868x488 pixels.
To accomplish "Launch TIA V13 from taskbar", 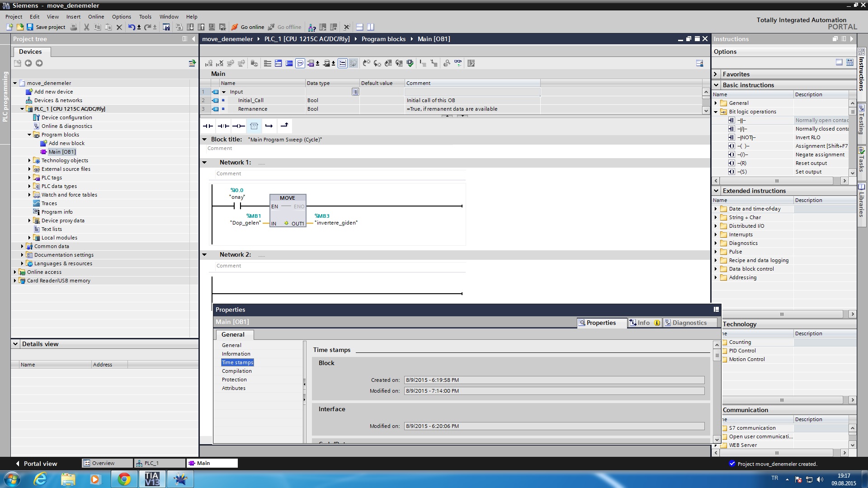I will [x=152, y=479].
